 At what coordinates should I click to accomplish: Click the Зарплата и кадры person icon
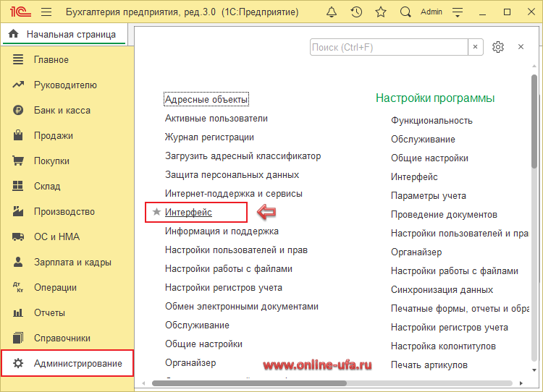click(18, 262)
